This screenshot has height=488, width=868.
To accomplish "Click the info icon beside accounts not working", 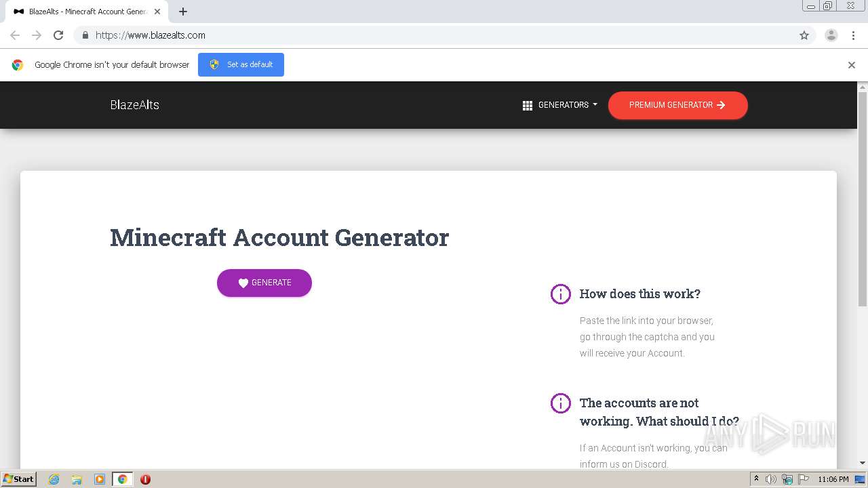I will point(560,403).
